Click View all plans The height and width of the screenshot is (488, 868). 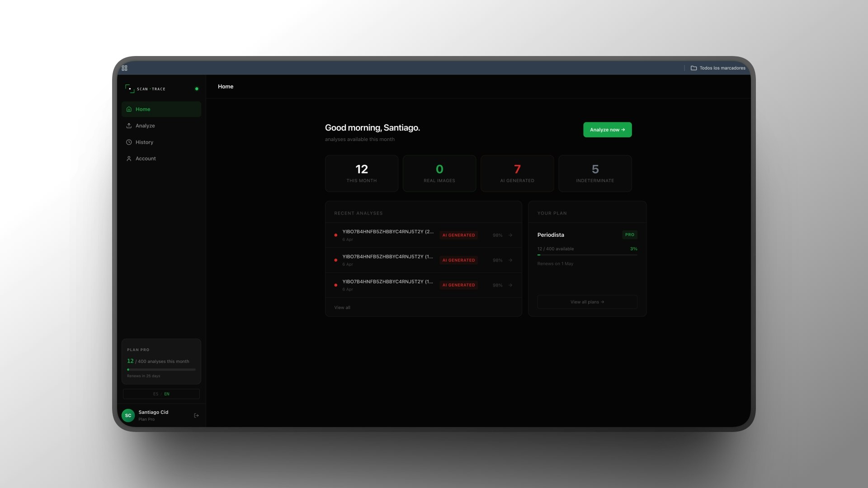point(587,302)
